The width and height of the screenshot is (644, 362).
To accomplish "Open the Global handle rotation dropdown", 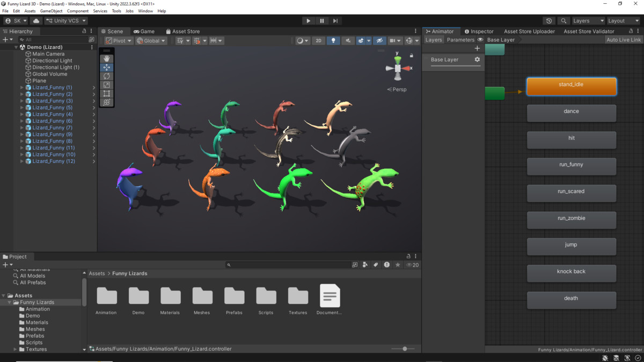I will (x=151, y=41).
